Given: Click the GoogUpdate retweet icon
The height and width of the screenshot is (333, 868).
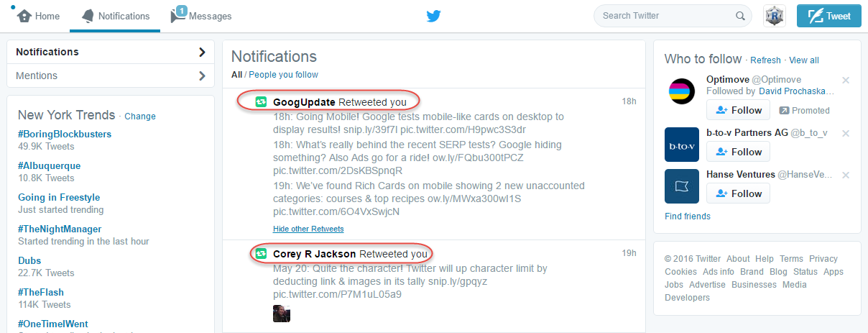Looking at the screenshot, I should coord(261,102).
